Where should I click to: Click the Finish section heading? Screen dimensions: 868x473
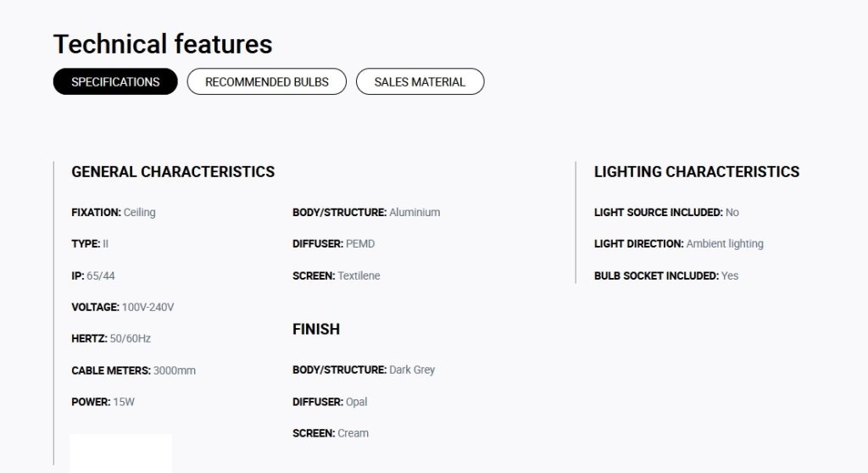pos(316,329)
